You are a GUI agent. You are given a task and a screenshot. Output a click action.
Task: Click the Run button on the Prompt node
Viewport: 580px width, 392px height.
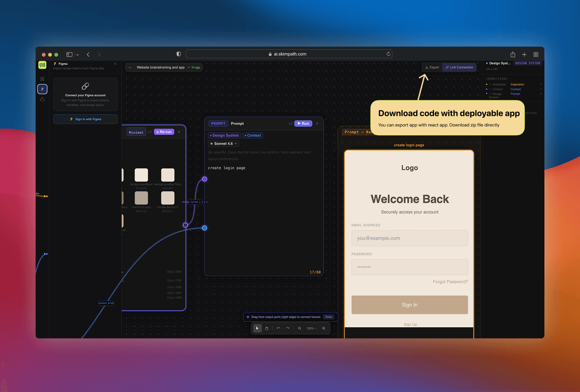point(303,123)
